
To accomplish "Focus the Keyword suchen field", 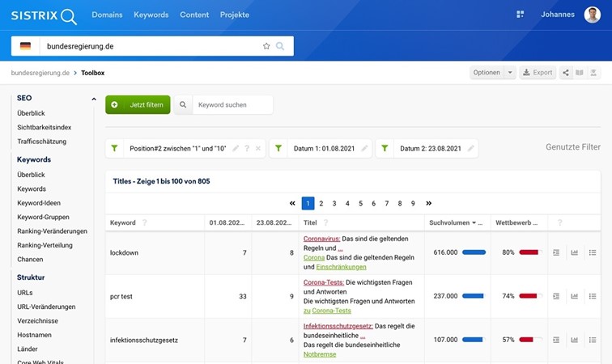I will [x=232, y=104].
